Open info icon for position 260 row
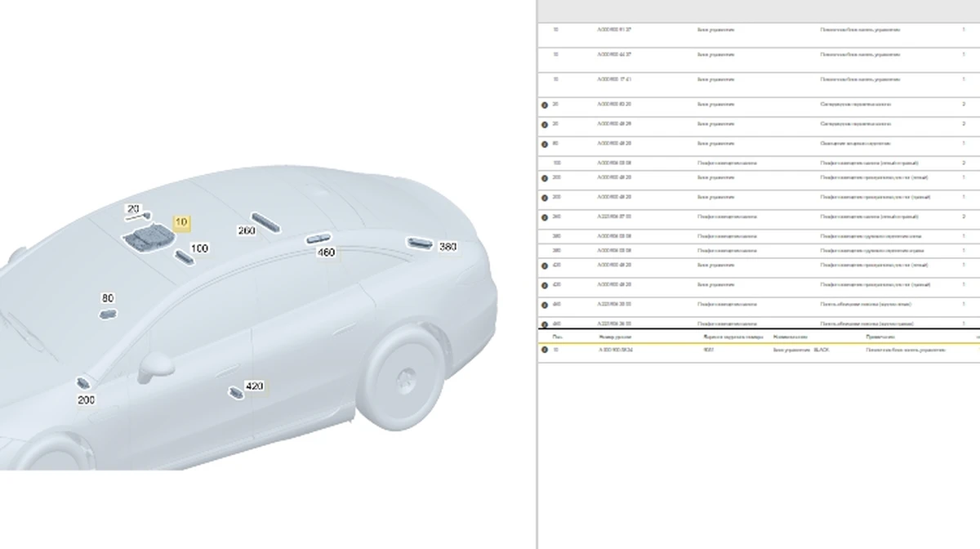This screenshot has height=549, width=980. pos(545,217)
